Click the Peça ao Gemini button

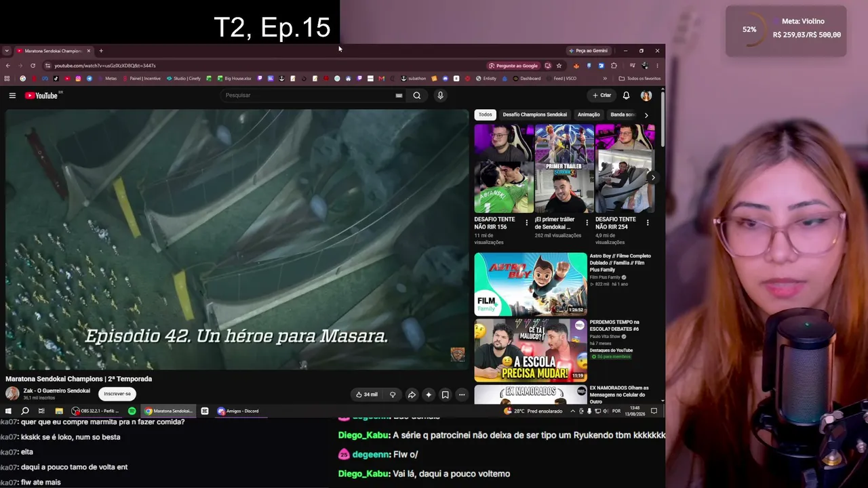click(x=588, y=51)
